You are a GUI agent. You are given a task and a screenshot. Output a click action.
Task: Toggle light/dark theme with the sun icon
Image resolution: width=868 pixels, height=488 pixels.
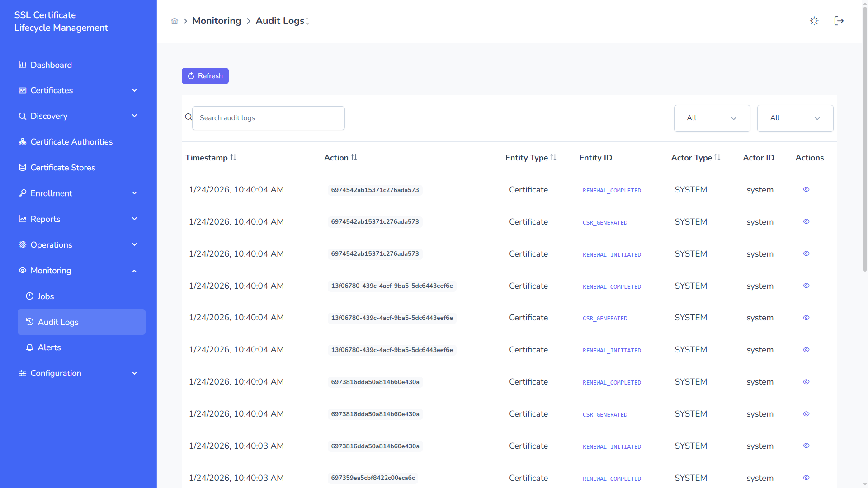tap(814, 21)
